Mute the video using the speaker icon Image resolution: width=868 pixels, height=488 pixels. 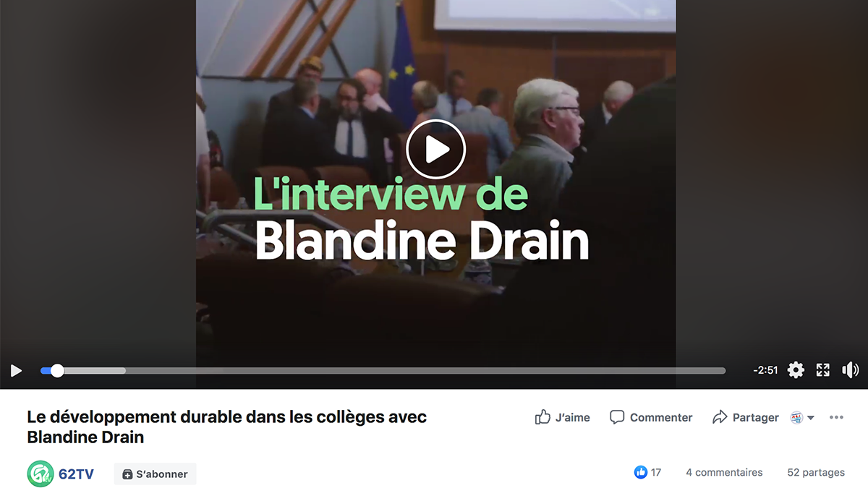click(x=851, y=370)
